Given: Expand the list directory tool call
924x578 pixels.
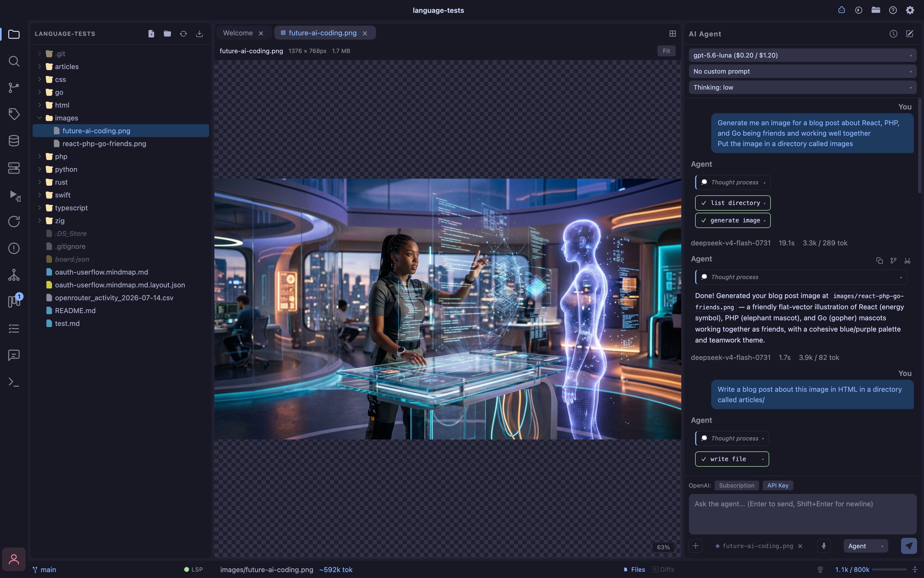Looking at the screenshot, I should 732,203.
